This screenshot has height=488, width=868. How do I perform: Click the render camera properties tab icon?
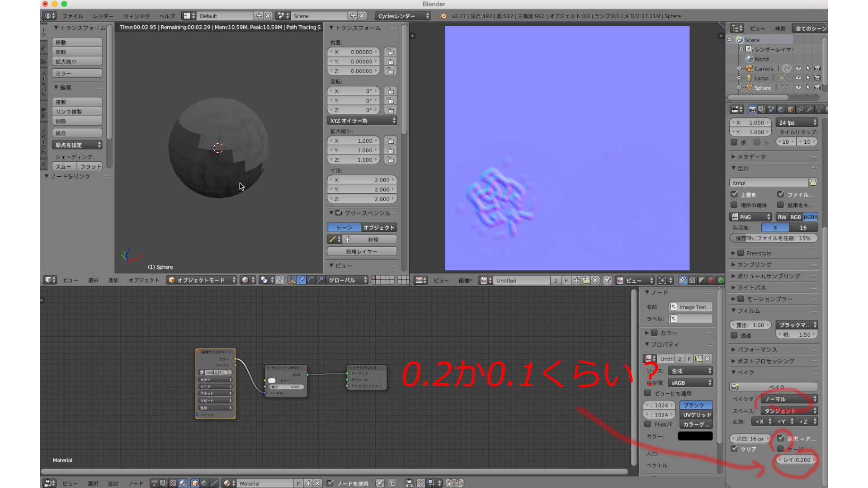(x=752, y=109)
